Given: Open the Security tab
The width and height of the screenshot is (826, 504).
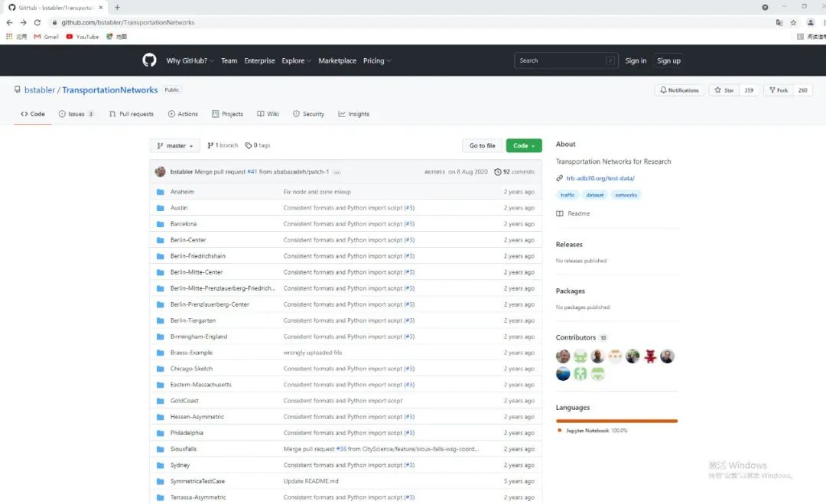Looking at the screenshot, I should pos(308,114).
